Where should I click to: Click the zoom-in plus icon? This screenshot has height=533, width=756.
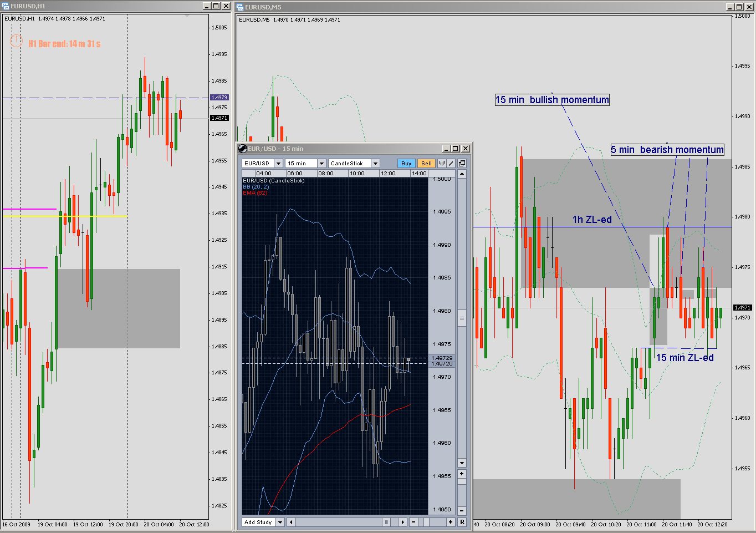click(451, 522)
